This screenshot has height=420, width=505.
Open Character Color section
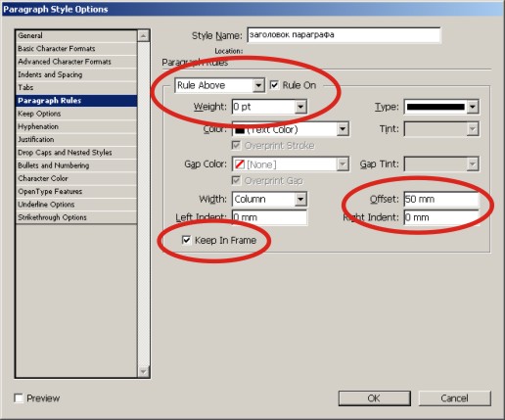coord(76,178)
